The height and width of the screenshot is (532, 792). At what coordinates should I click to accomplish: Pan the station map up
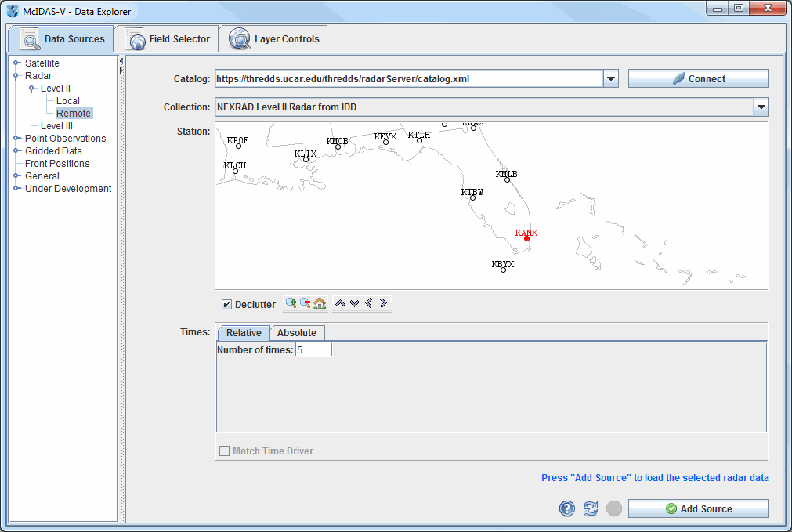click(340, 303)
